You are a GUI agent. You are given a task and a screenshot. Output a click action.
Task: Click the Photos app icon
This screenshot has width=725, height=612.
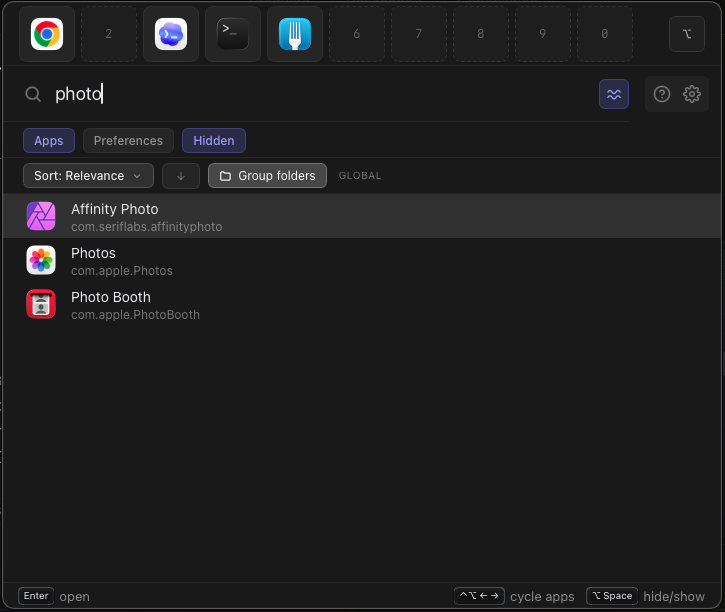(x=41, y=260)
